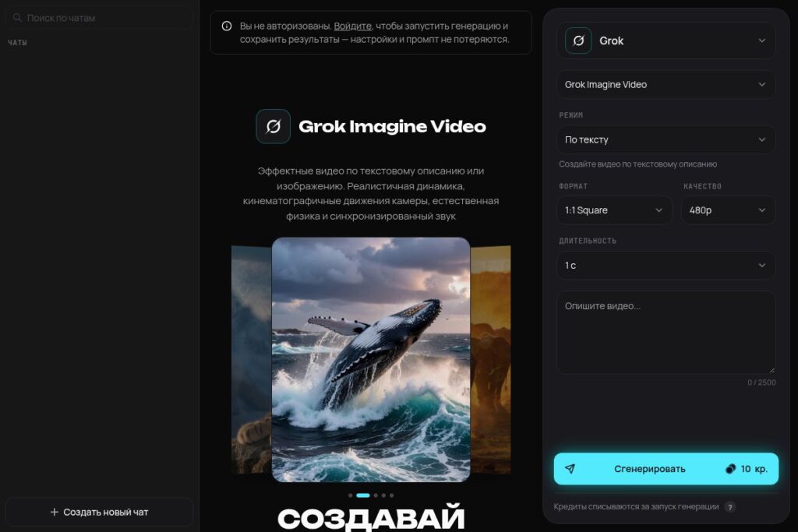798x532 pixels.
Task: Click the Grok logo beside the main title
Action: point(274,126)
